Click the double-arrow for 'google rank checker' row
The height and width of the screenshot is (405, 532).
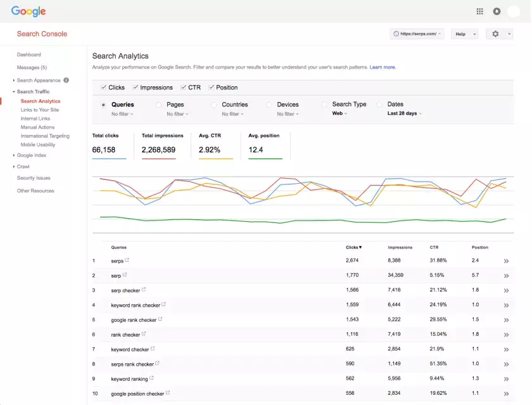click(506, 320)
